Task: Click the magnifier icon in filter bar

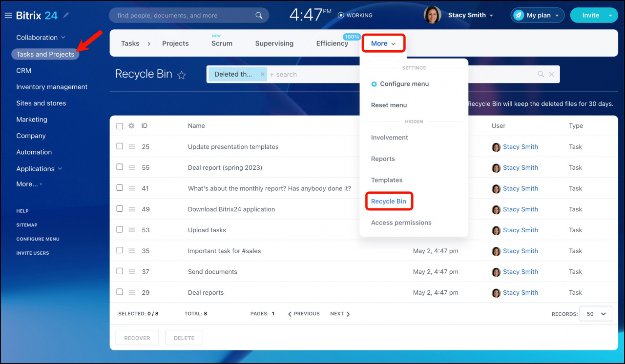Action: pyautogui.click(x=541, y=74)
